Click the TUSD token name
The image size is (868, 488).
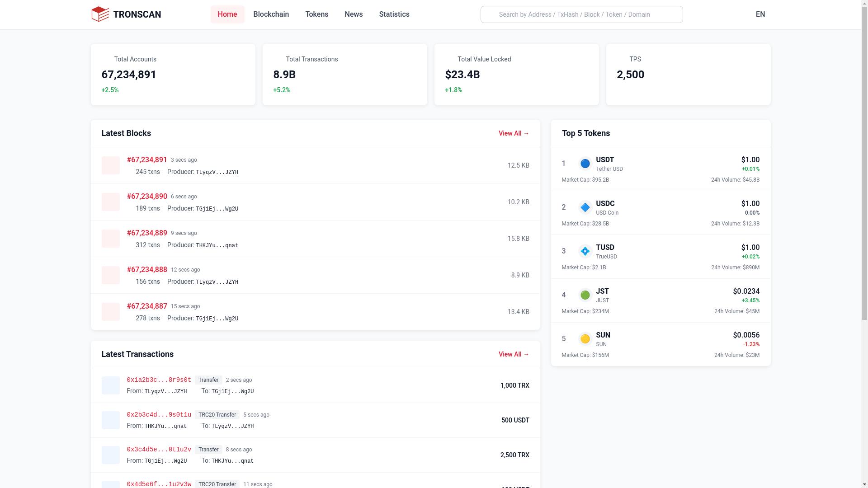(x=605, y=248)
